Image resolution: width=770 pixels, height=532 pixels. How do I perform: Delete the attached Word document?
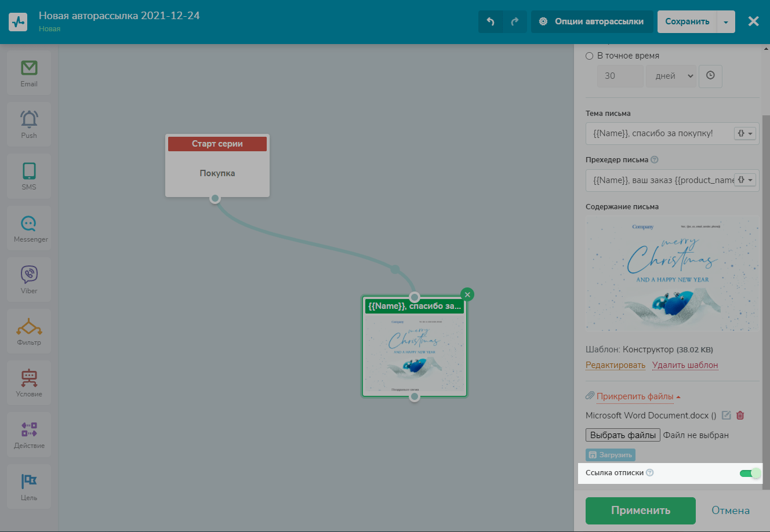(740, 416)
